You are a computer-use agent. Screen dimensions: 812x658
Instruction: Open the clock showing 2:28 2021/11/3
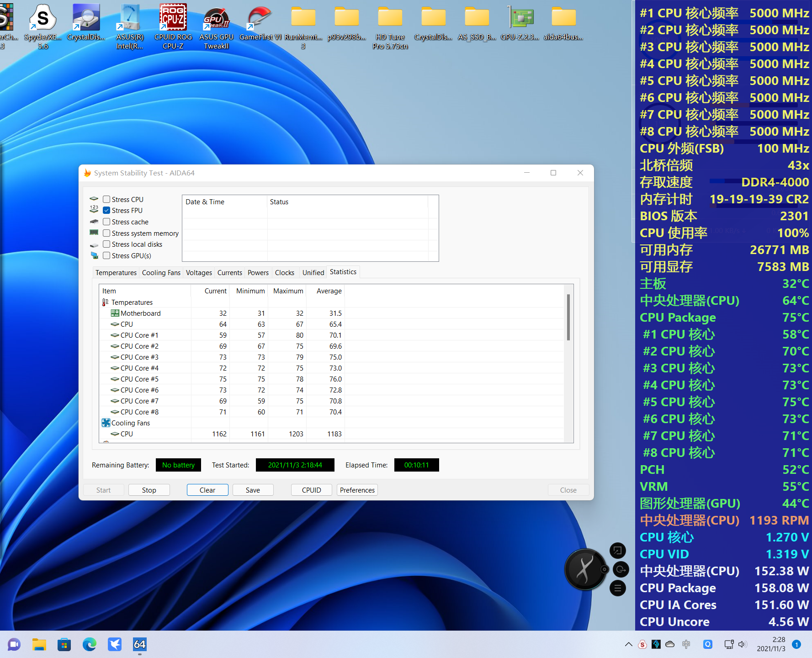click(771, 644)
